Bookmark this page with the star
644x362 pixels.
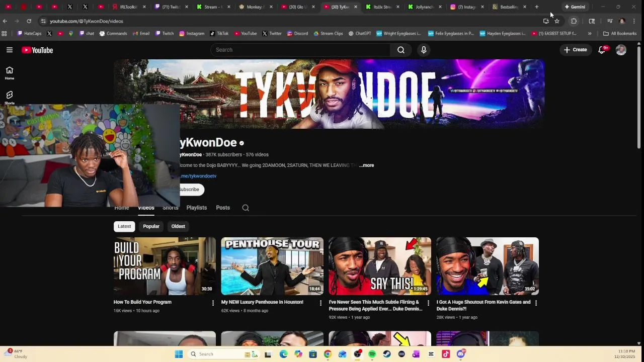(557, 21)
